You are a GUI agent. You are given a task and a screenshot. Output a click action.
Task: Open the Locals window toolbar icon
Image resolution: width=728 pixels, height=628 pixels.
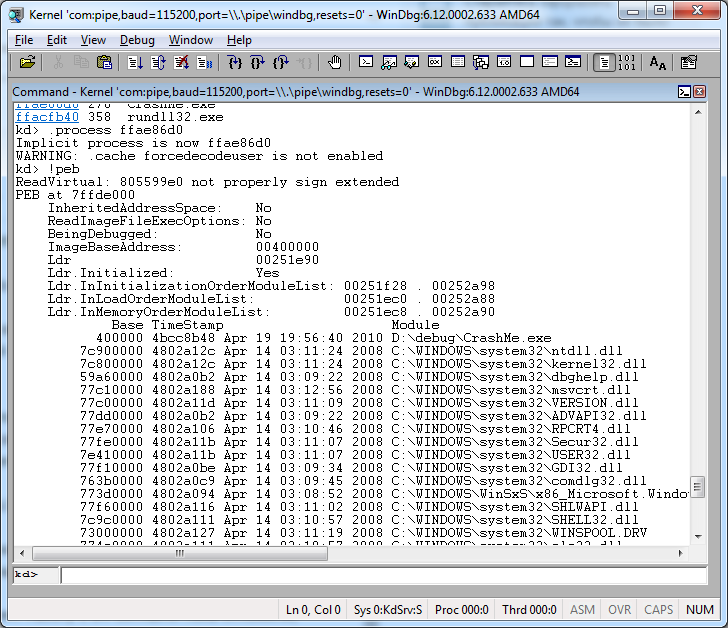click(412, 62)
